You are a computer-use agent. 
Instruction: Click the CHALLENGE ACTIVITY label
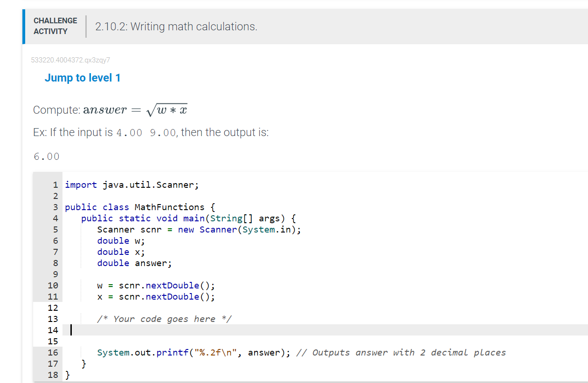[55, 26]
